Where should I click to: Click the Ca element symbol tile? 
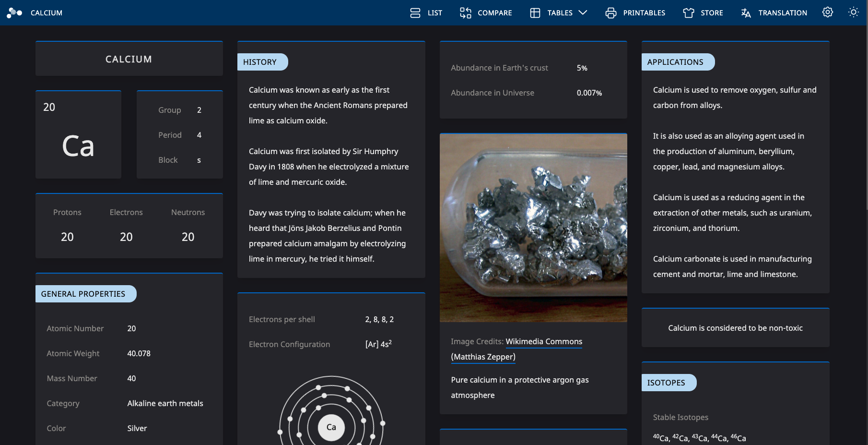pyautogui.click(x=78, y=135)
